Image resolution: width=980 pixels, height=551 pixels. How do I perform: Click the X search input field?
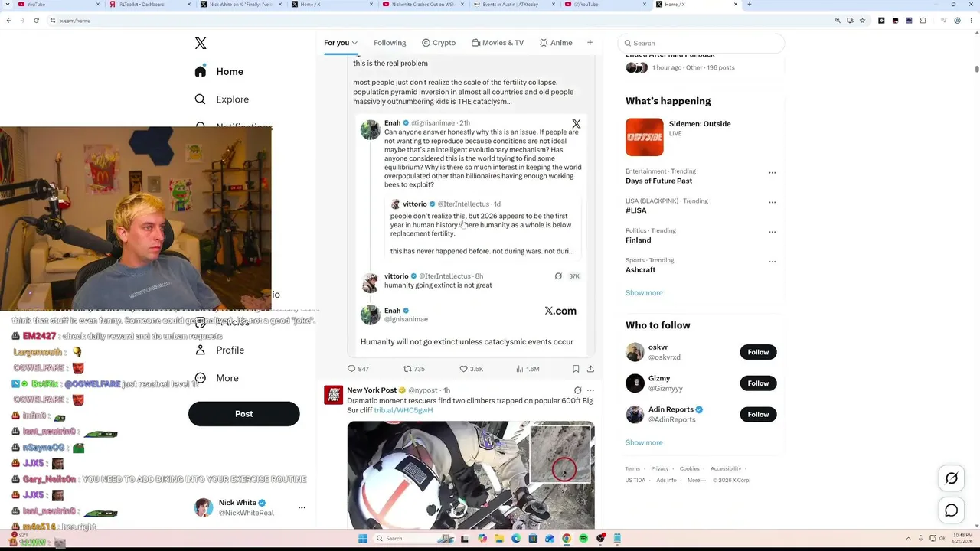click(x=701, y=44)
